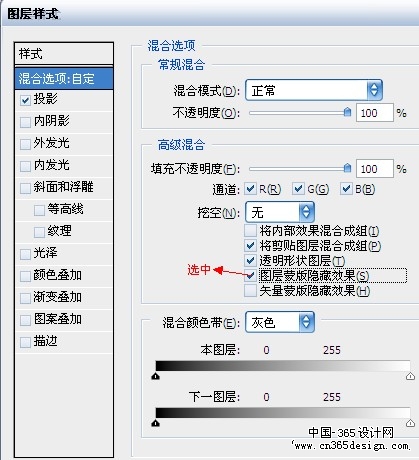Open the 挖空 dropdown set to 无
The height and width of the screenshot is (460, 419).
[x=280, y=212]
